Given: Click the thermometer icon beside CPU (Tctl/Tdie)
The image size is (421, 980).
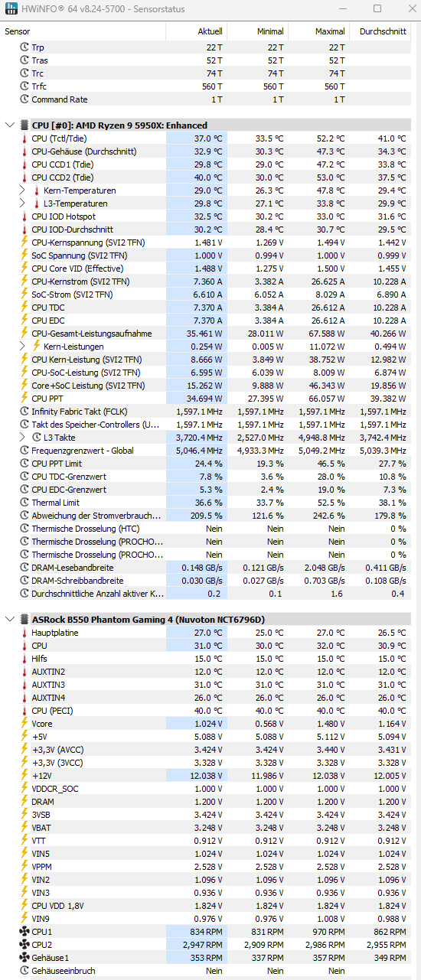Looking at the screenshot, I should pyautogui.click(x=24, y=138).
